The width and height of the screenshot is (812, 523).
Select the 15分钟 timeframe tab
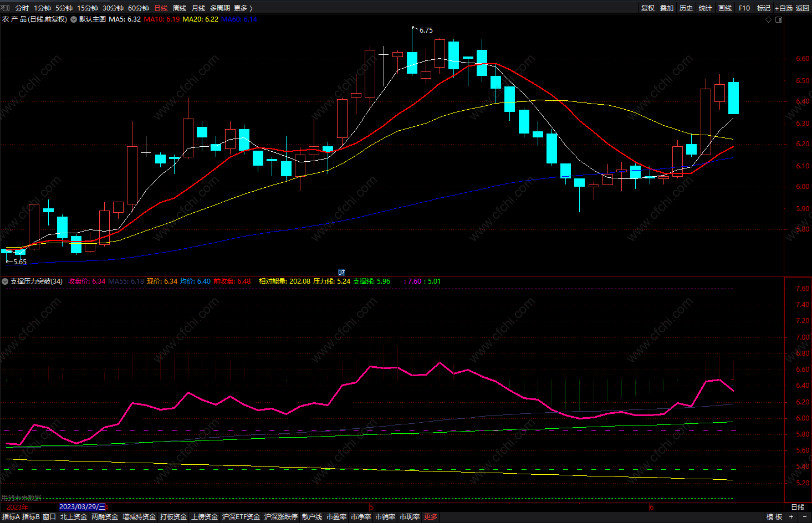click(88, 8)
